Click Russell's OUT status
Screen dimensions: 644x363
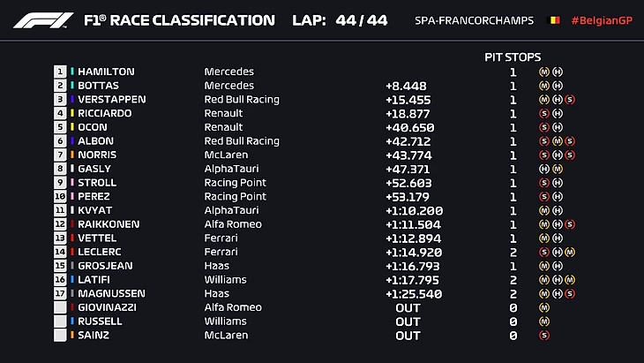click(x=408, y=321)
